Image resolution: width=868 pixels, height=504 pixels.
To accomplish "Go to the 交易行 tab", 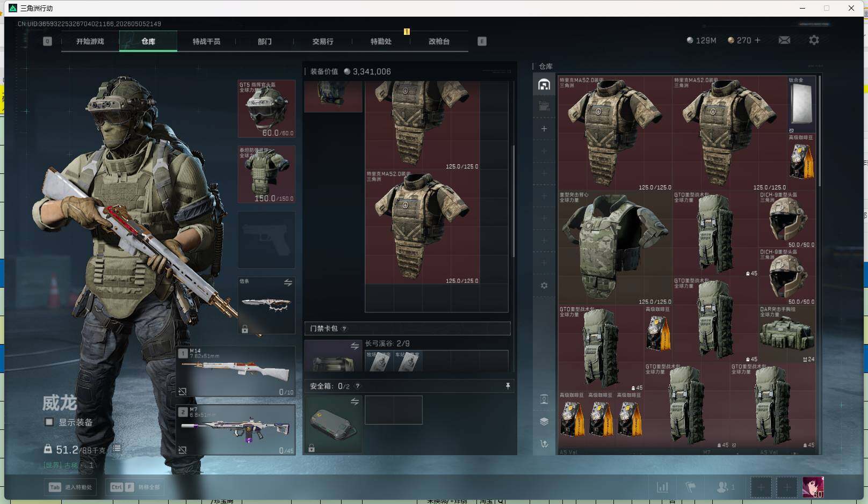I will [323, 41].
